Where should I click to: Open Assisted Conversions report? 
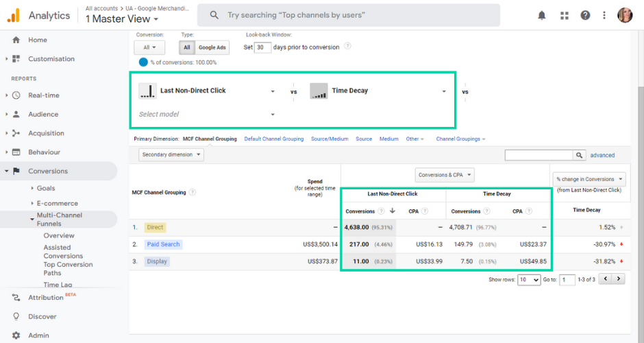tap(63, 252)
